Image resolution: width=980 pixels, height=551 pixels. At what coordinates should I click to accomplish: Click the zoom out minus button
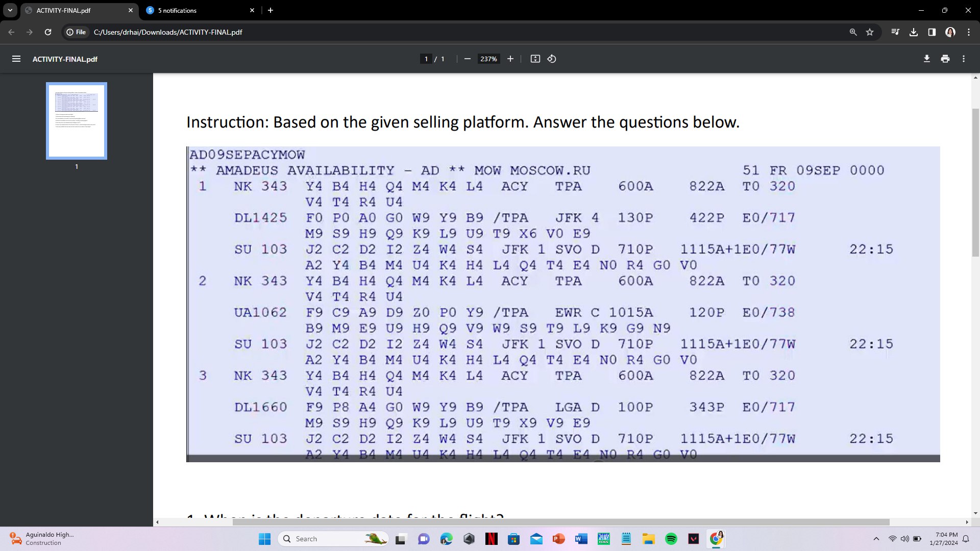pyautogui.click(x=467, y=59)
